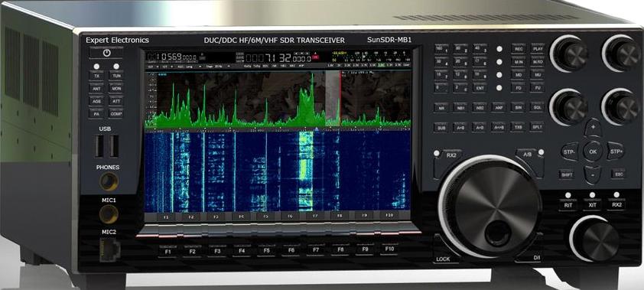The width and height of the screenshot is (644, 290).
Task: Click the SHIFT button
Action: [x=567, y=174]
